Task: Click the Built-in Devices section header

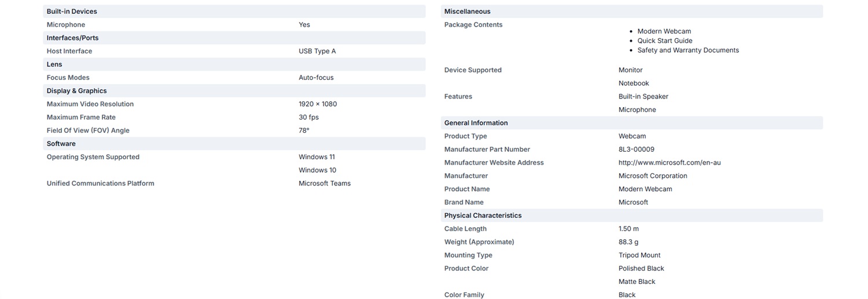Action: (234, 12)
